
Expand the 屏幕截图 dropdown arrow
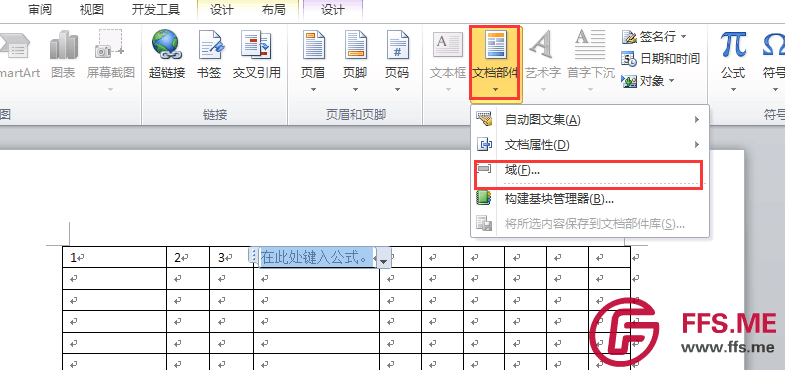tap(111, 90)
